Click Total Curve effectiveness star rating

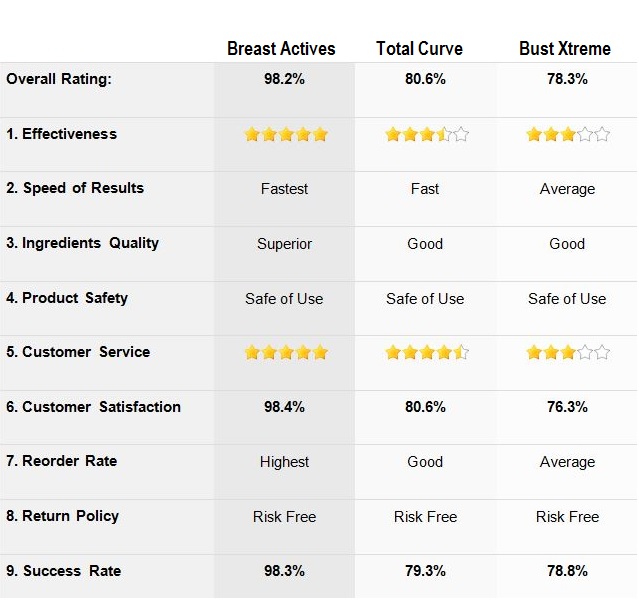click(427, 134)
